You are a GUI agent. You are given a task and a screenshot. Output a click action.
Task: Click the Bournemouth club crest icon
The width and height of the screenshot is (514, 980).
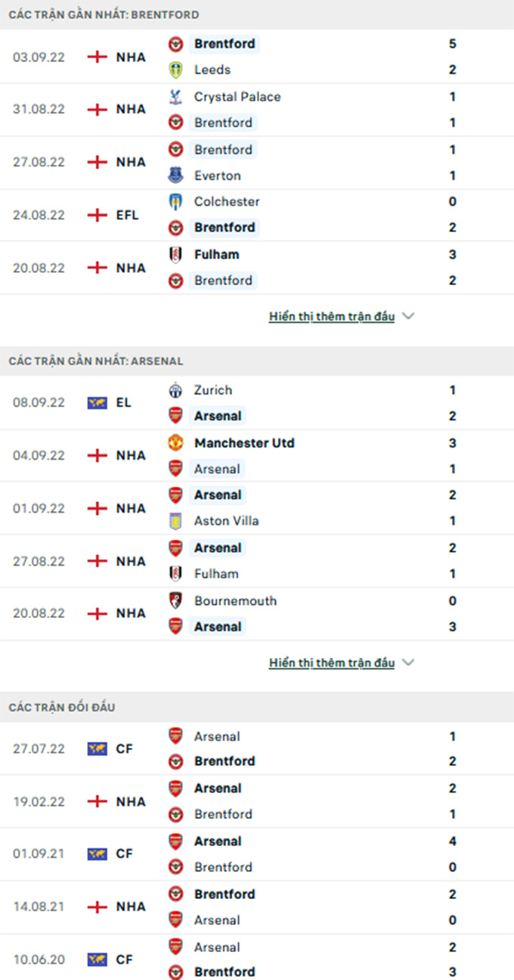[175, 601]
